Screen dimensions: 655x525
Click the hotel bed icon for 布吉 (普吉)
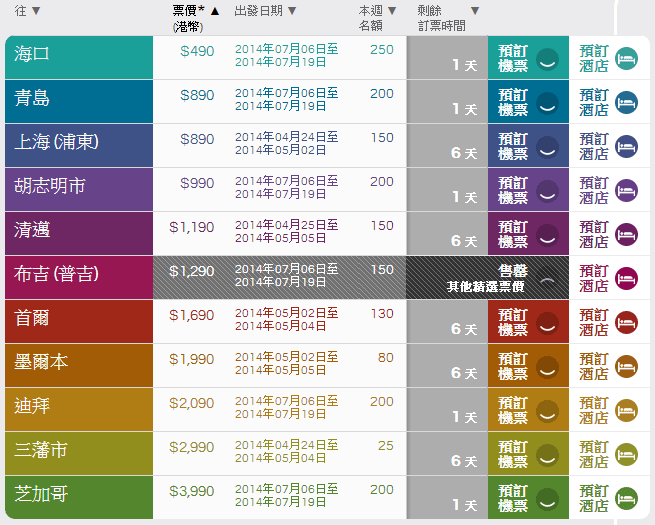point(626,278)
